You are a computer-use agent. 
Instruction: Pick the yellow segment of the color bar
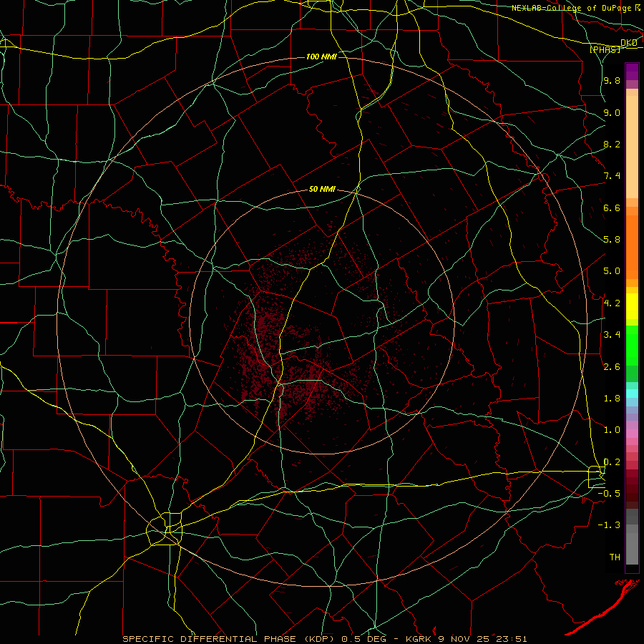click(632, 306)
